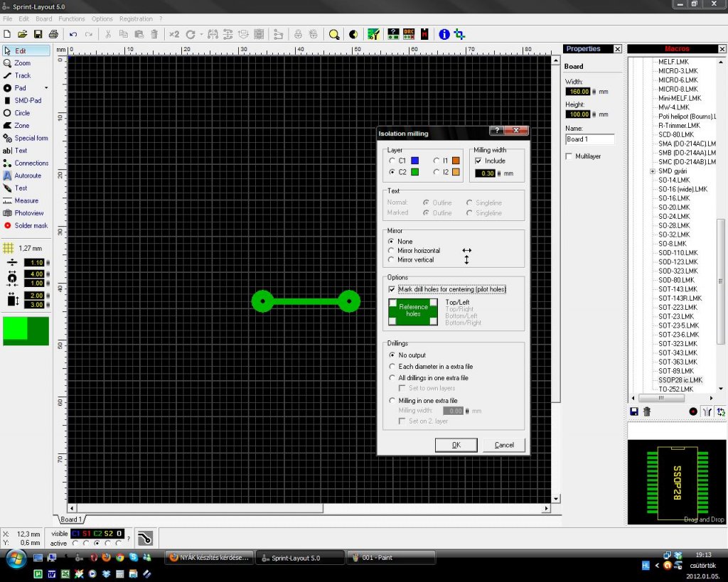Delete macro with Macros panel trash icon
The image size is (728, 582).
coord(647,411)
